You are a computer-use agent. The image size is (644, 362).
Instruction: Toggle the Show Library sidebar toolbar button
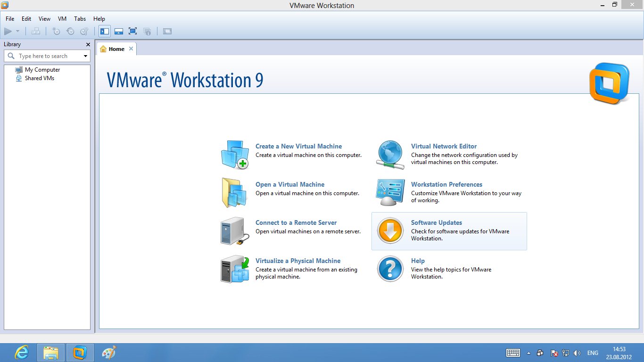click(x=104, y=32)
